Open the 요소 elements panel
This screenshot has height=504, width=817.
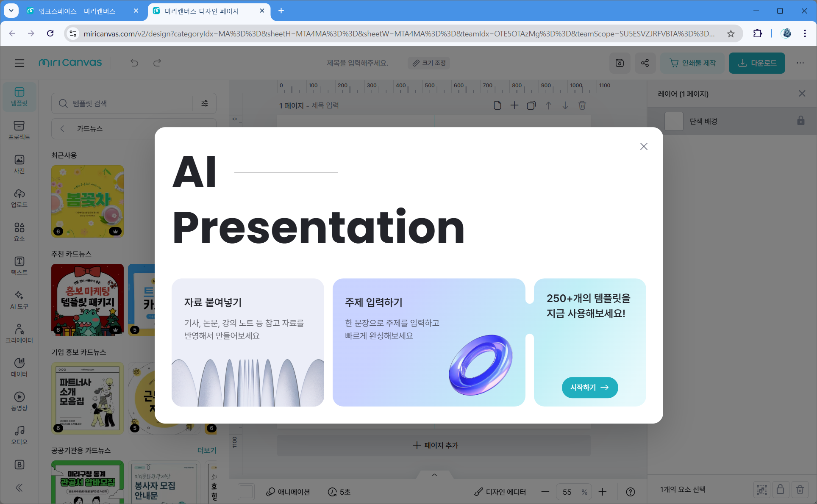coord(19,232)
